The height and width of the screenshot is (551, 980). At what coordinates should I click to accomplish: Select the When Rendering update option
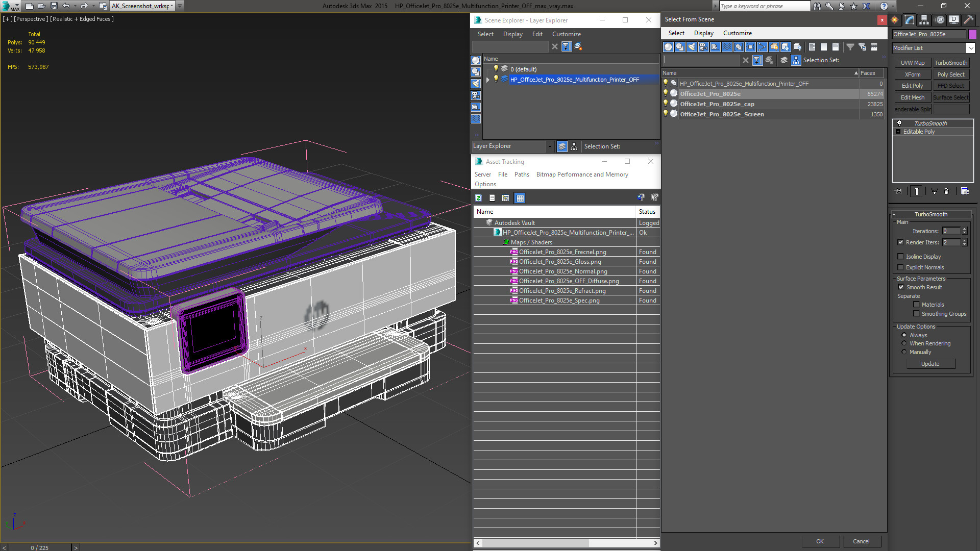904,343
